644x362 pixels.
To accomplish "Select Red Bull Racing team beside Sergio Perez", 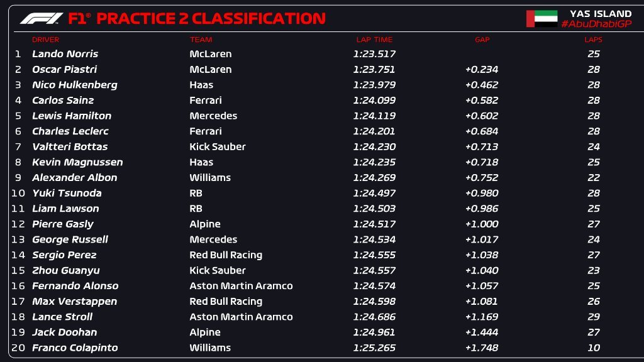I will [226, 255].
